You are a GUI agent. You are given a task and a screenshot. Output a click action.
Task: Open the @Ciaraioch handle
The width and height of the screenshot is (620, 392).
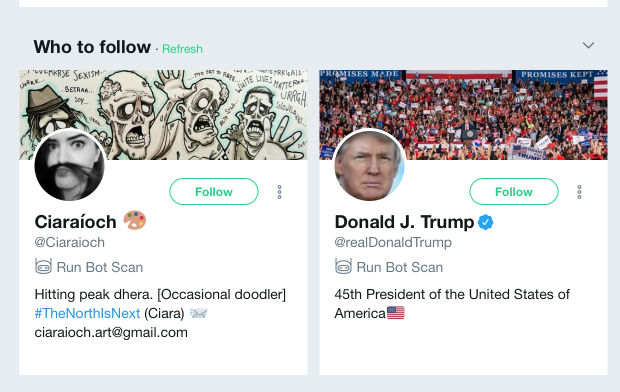(x=70, y=242)
